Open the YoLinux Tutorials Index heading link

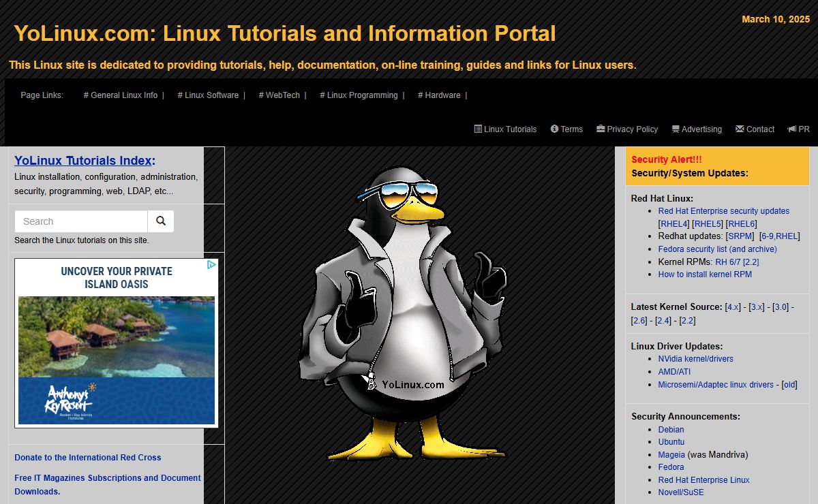(x=85, y=161)
